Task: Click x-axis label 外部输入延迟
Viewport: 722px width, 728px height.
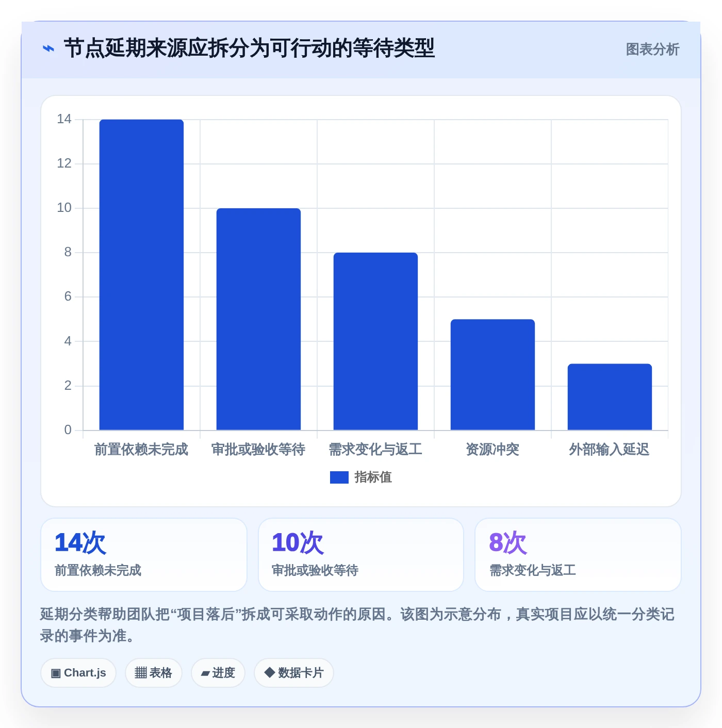Action: 610,450
